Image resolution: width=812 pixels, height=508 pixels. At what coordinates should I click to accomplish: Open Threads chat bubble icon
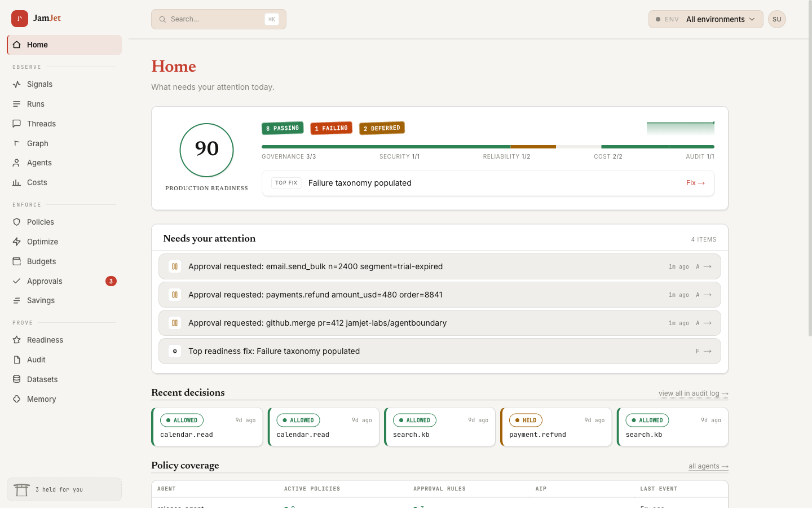(17, 124)
